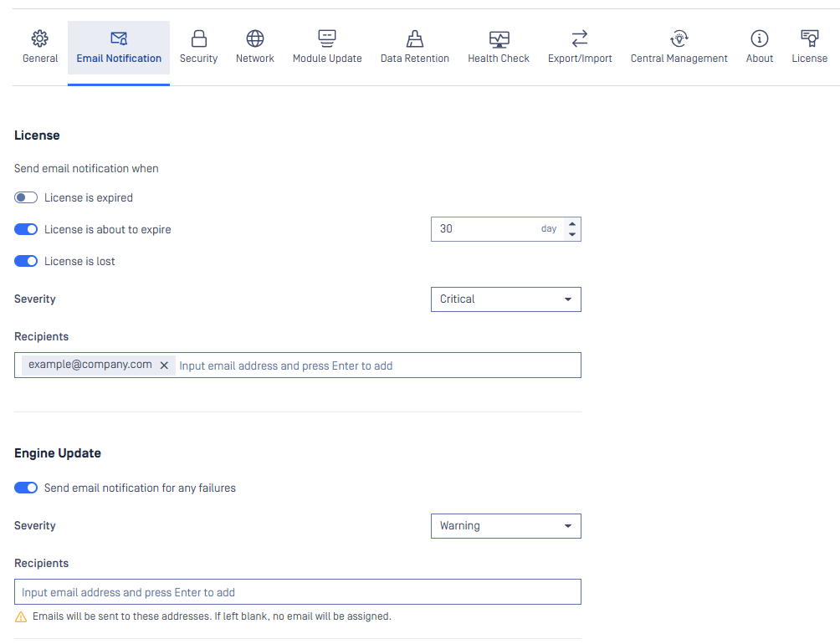
Task: Click the License section heading
Action: (37, 135)
